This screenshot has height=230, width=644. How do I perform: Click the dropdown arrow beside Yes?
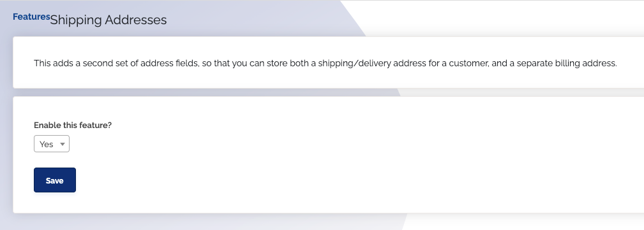tap(63, 144)
